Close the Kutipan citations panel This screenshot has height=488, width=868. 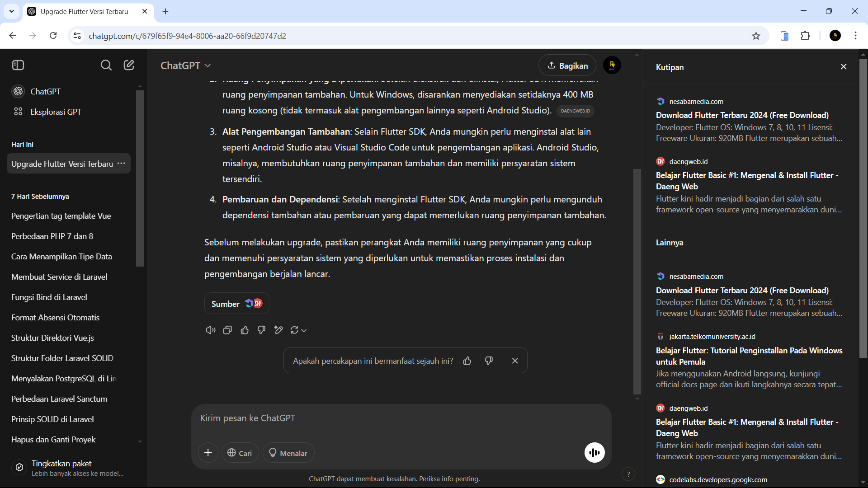click(x=844, y=67)
